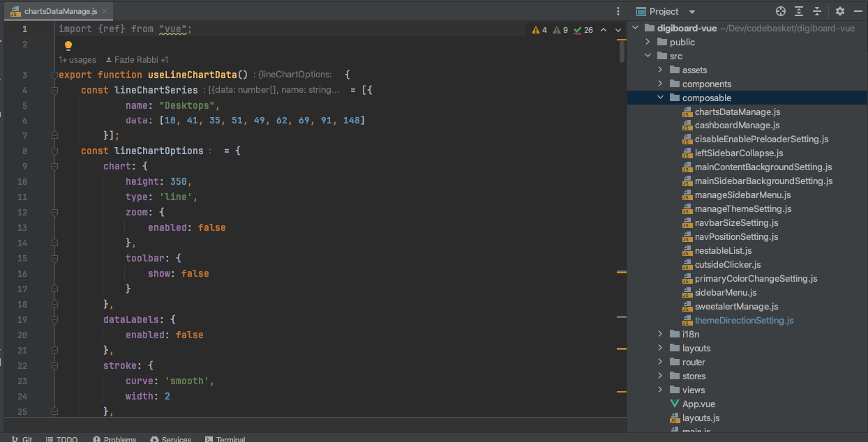Collapse the composable folder
Viewport: 868px width, 442px height.
tap(660, 98)
